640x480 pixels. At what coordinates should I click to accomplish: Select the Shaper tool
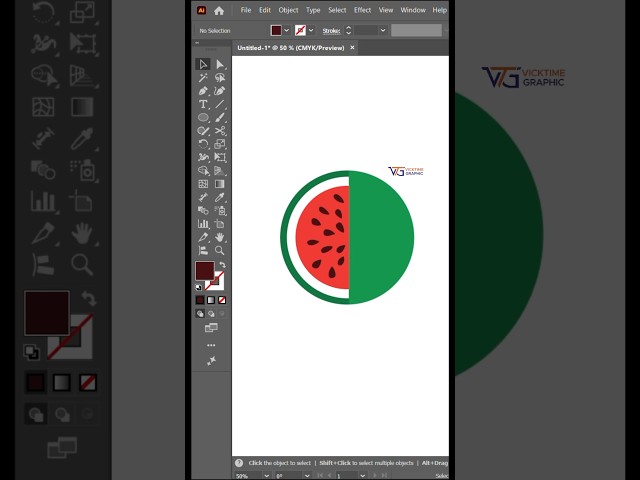click(x=203, y=131)
